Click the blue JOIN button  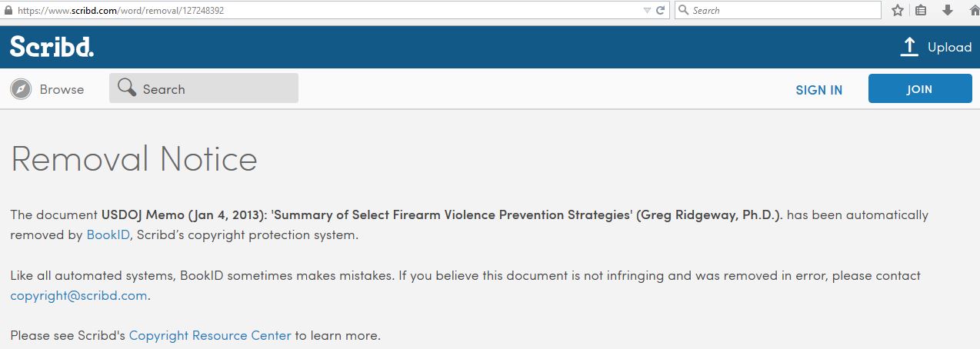(919, 89)
